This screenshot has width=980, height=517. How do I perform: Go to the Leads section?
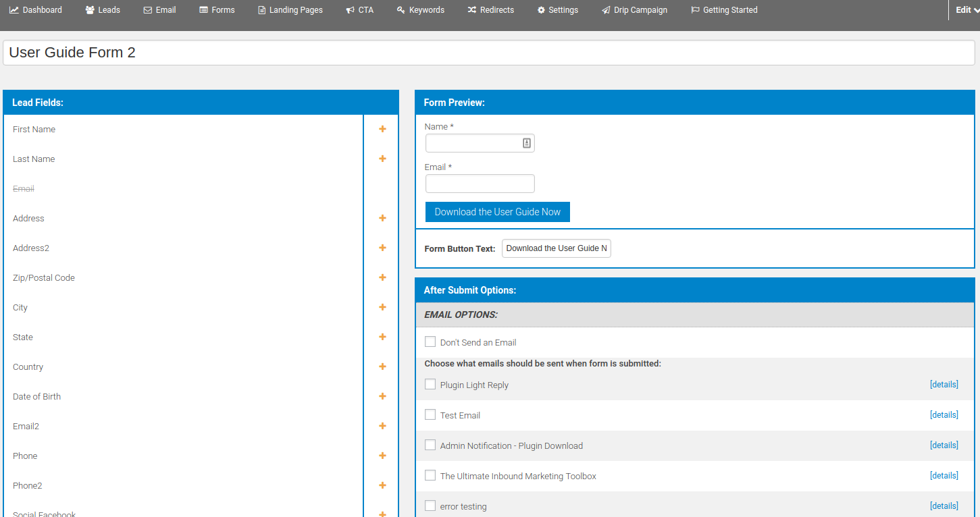coord(103,10)
